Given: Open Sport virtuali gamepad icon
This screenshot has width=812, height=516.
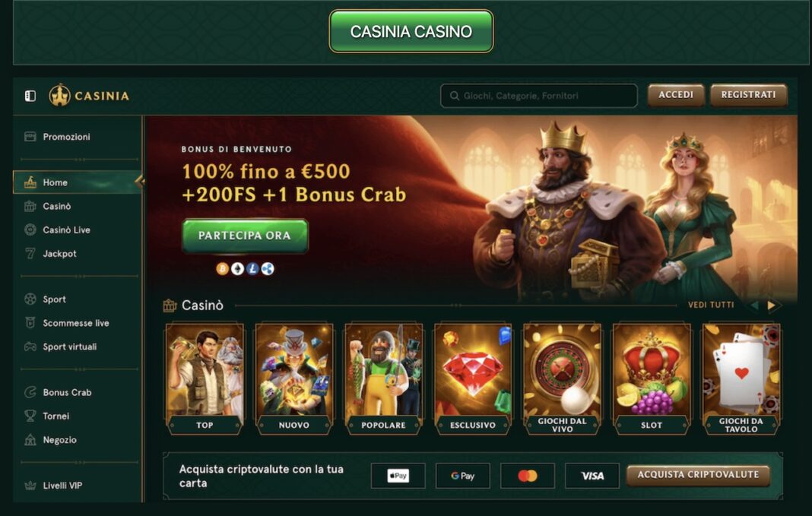Looking at the screenshot, I should (30, 347).
